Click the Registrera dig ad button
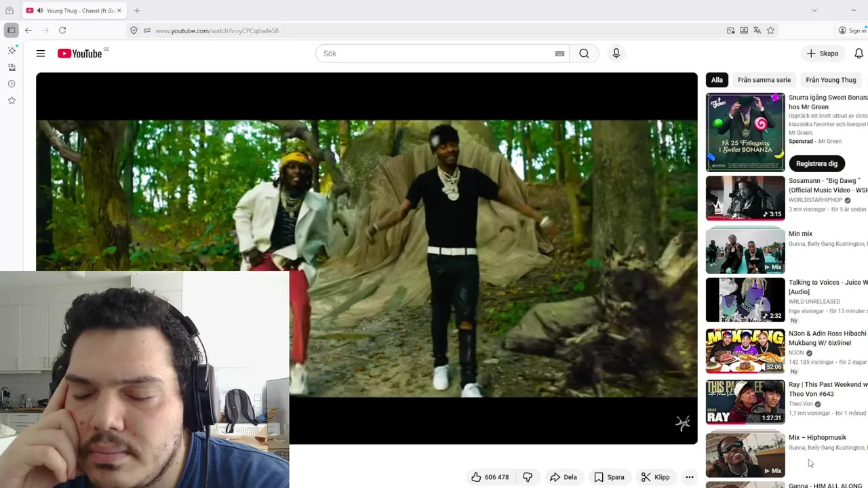Viewport: 868px width, 488px height. [816, 163]
